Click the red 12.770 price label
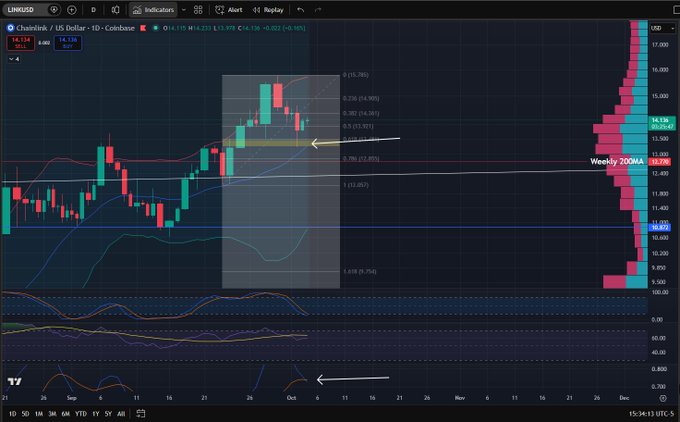The image size is (680, 422). click(660, 162)
